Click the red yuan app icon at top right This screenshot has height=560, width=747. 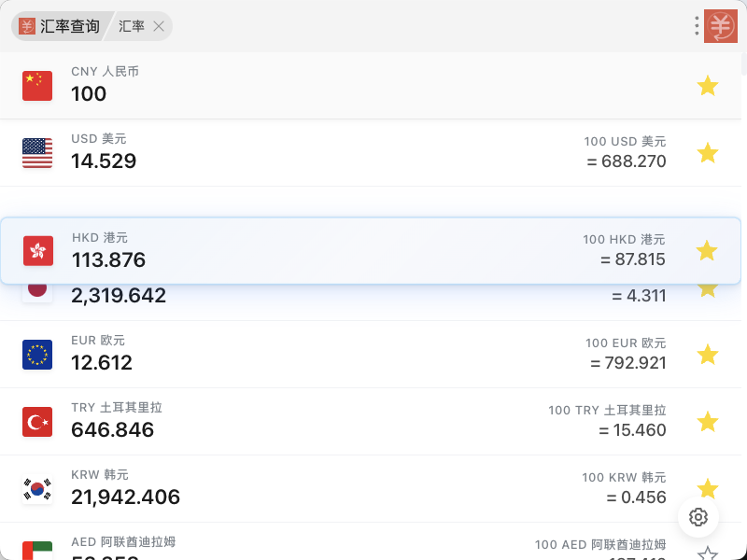[x=720, y=26]
